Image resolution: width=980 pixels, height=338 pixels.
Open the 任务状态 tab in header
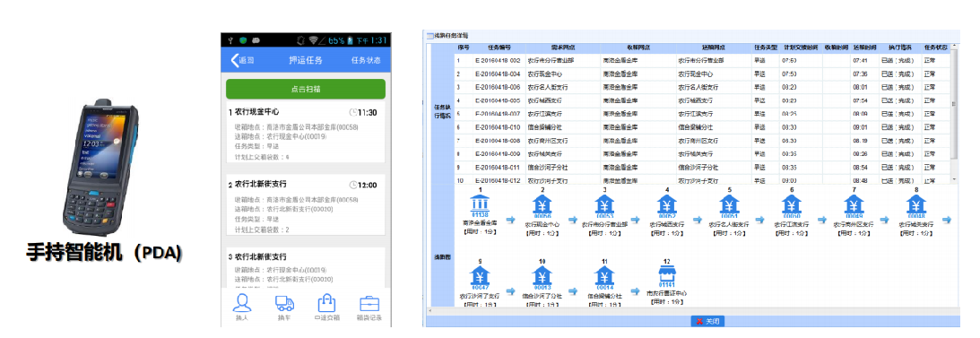(366, 61)
